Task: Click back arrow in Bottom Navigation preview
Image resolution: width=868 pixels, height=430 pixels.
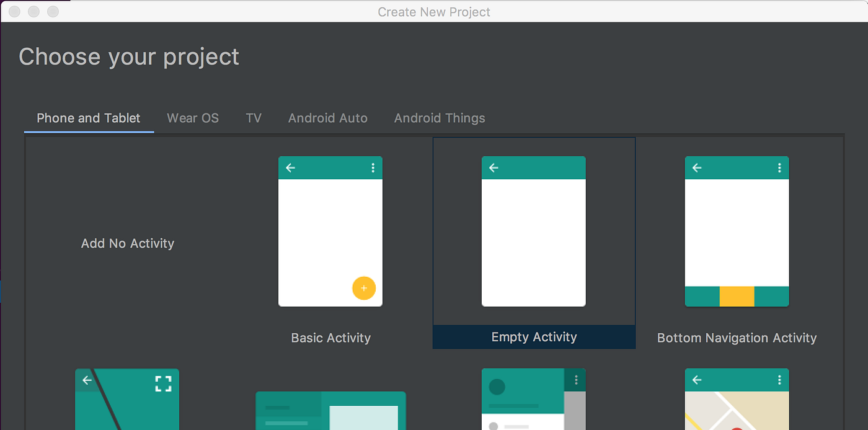Action: click(697, 168)
